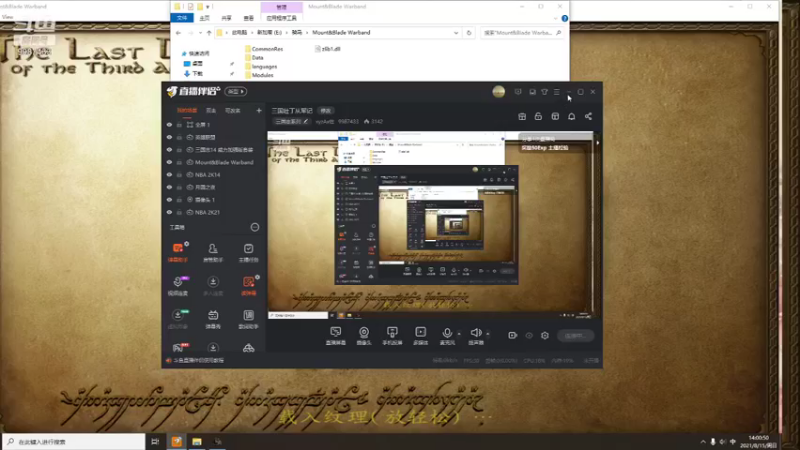Open the shirt skin icon in the title bar
The width and height of the screenshot is (800, 450).
coord(544,92)
